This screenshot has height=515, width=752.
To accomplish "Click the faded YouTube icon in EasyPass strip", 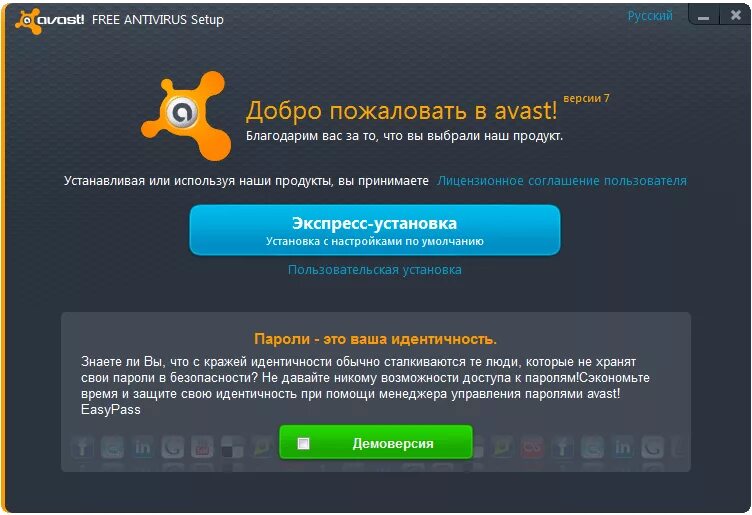I will coord(202,447).
